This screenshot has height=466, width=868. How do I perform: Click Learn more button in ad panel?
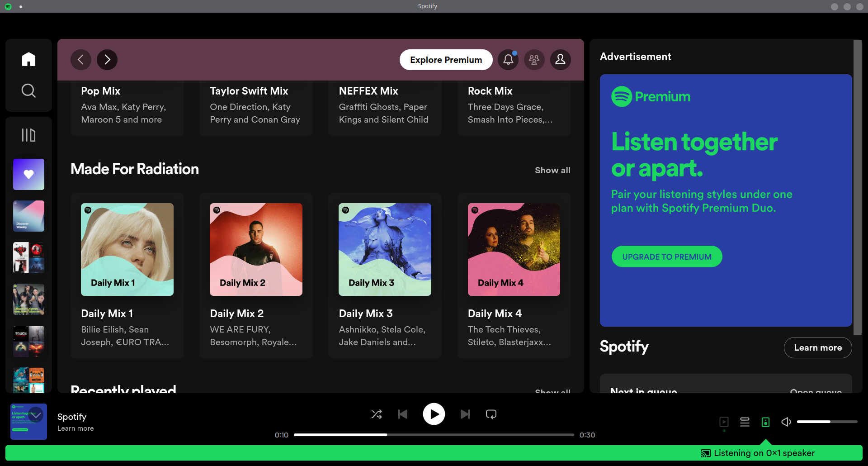point(818,347)
